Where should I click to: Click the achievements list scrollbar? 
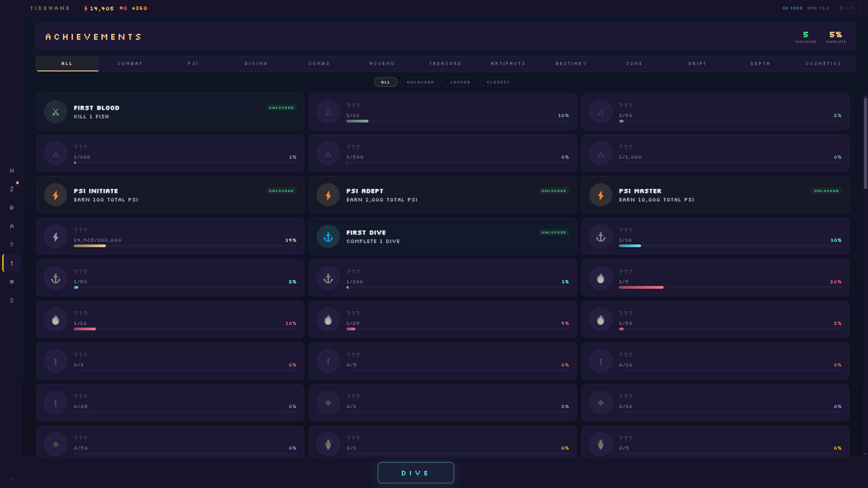(x=865, y=143)
